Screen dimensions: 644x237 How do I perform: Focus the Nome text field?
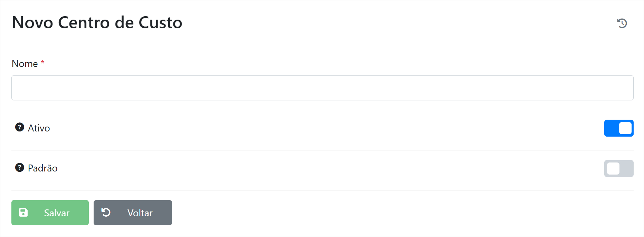pos(322,88)
